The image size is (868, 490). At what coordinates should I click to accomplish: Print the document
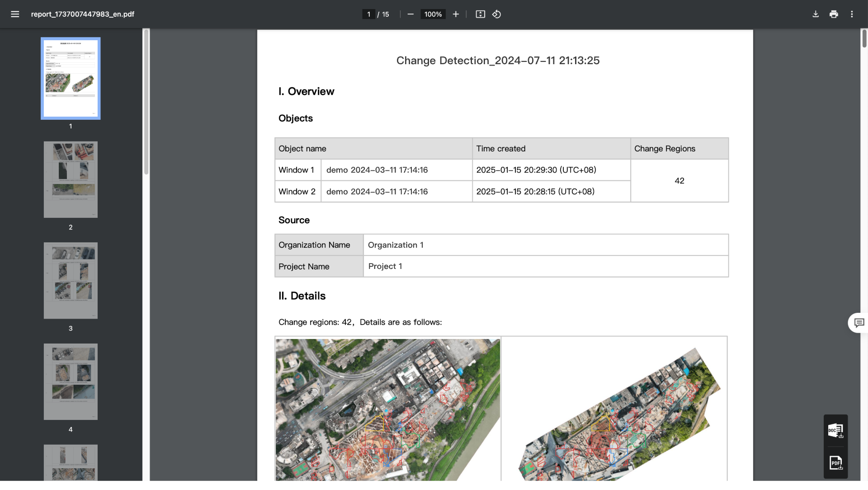[834, 14]
